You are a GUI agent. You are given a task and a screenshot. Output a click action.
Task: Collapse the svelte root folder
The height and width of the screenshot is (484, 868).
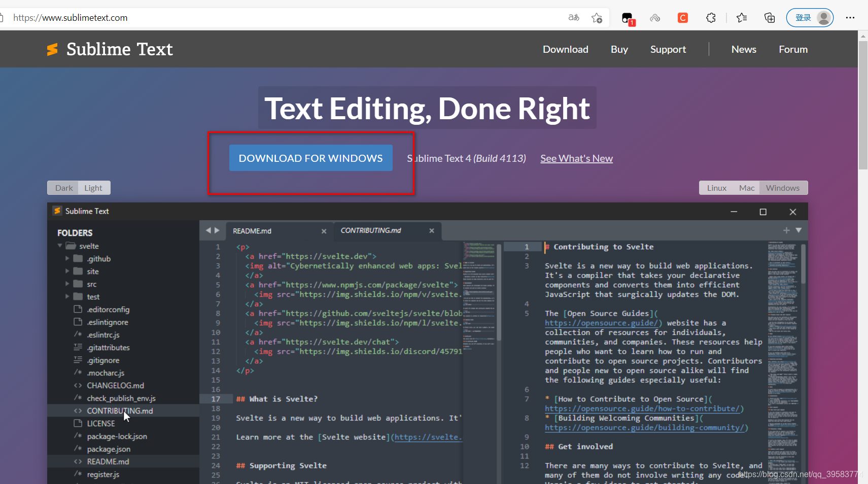click(x=60, y=246)
